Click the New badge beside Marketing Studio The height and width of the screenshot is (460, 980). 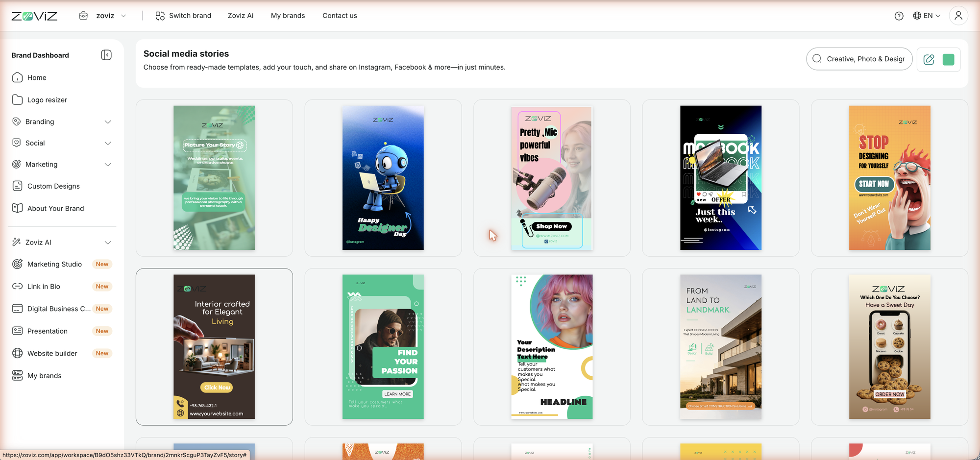click(x=102, y=264)
